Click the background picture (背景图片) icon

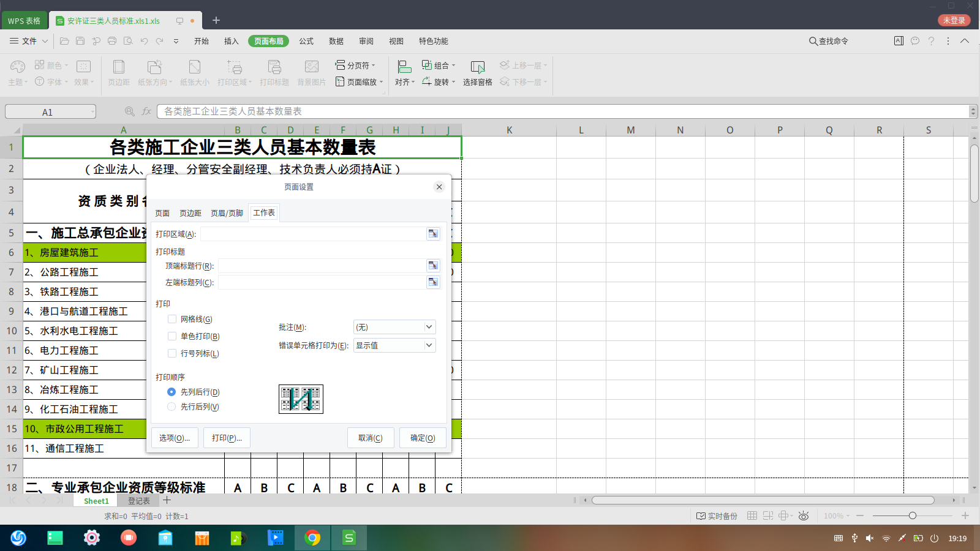(312, 67)
